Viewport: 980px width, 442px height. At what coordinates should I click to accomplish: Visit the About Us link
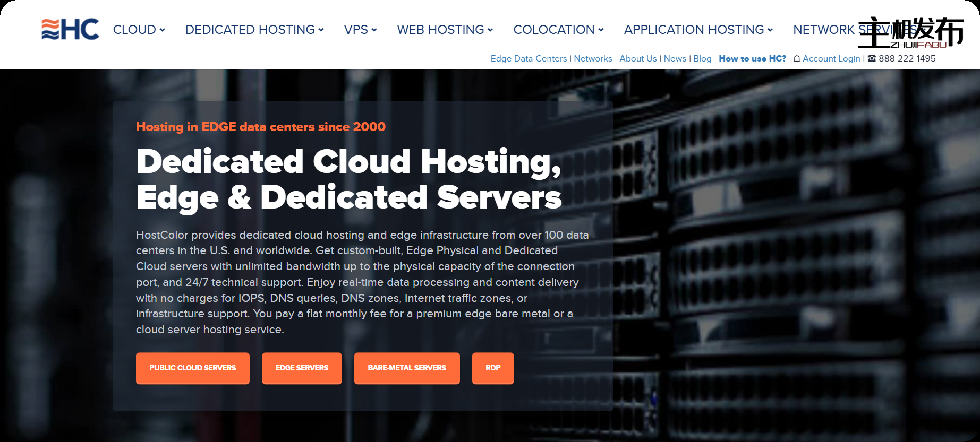(x=638, y=59)
